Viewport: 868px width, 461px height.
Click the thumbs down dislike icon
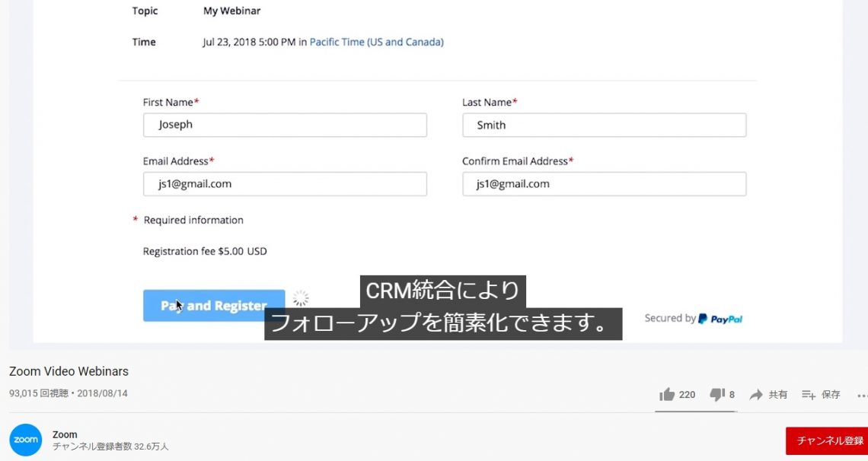(x=717, y=394)
